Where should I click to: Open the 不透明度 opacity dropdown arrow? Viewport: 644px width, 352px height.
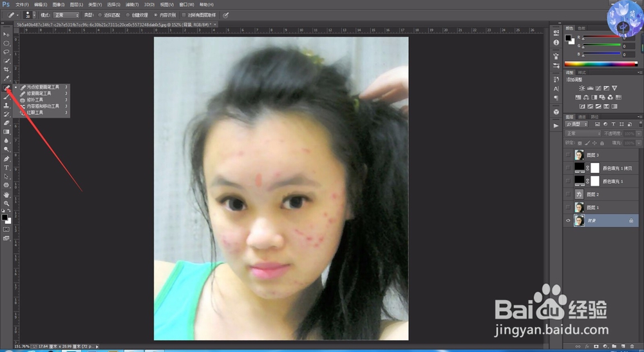click(x=639, y=133)
